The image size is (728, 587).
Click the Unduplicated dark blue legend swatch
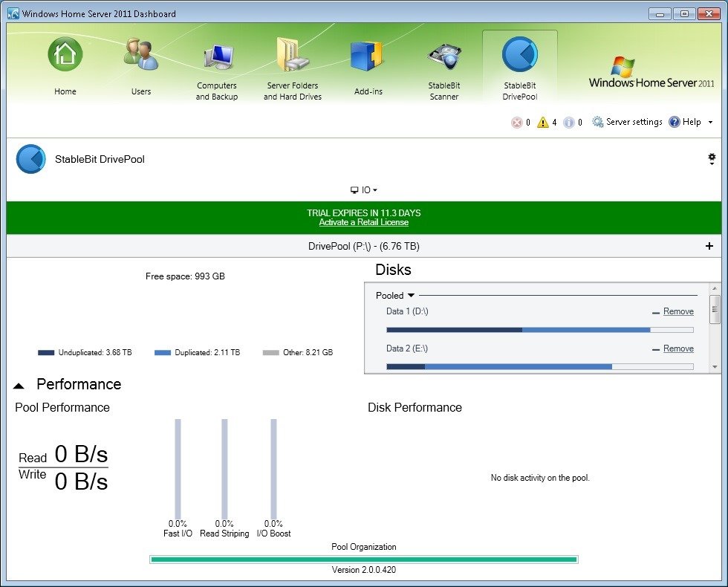pyautogui.click(x=46, y=352)
